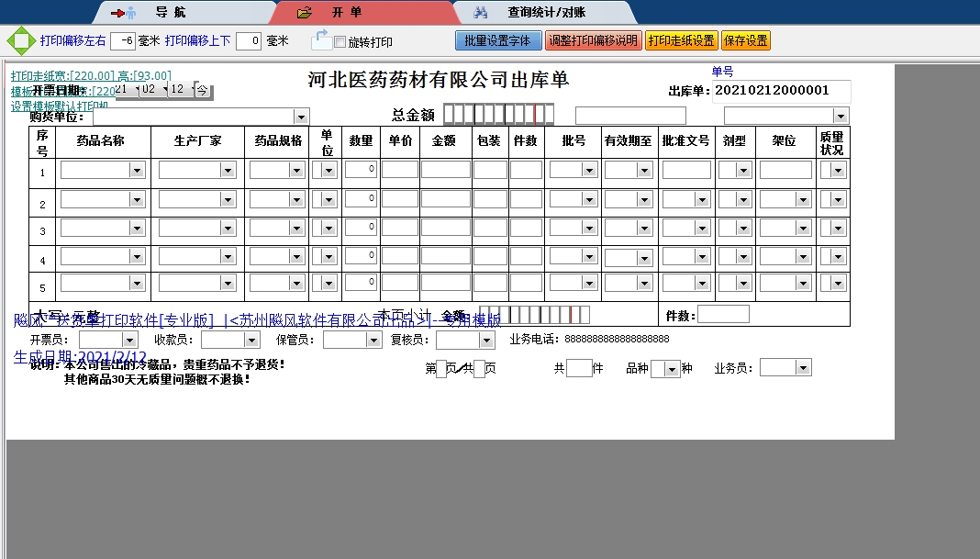Open the 业务员 dropdown
The image size is (980, 559).
[x=803, y=368]
